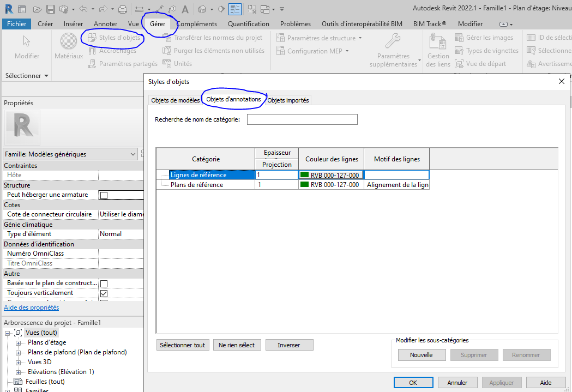Image resolution: width=572 pixels, height=392 pixels.
Task: Open the 'Annoter' ribbon tab
Action: click(x=105, y=24)
